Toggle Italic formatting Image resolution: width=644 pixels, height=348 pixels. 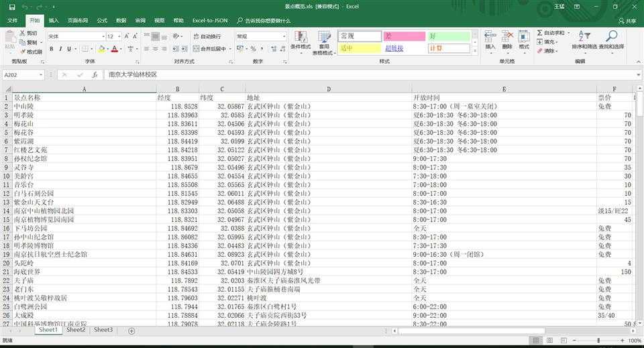(x=60, y=49)
